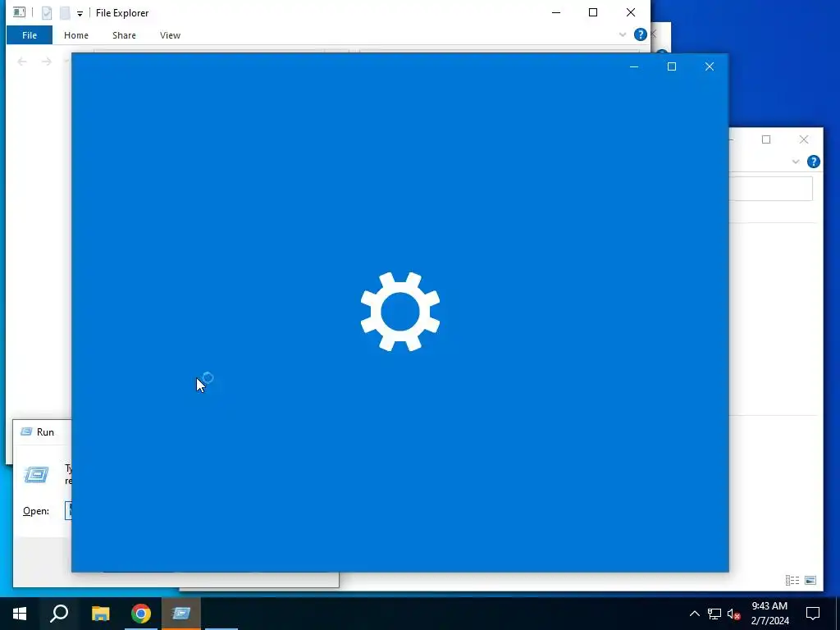Show hidden system tray icons

point(694,614)
